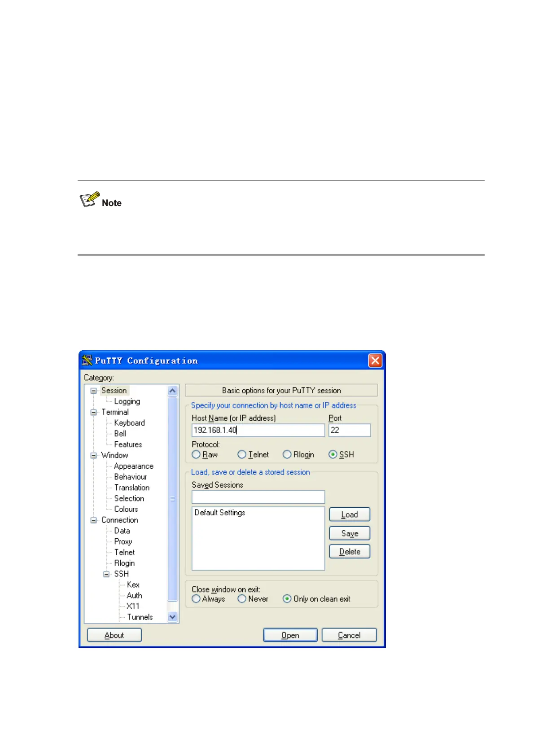
Task: Open the SSH category in tree
Action: [x=121, y=574]
